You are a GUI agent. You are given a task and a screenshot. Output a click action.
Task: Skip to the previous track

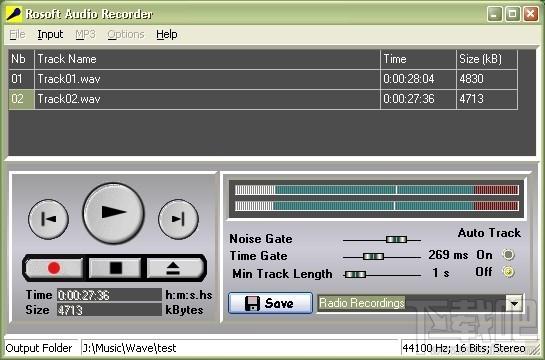pos(48,219)
